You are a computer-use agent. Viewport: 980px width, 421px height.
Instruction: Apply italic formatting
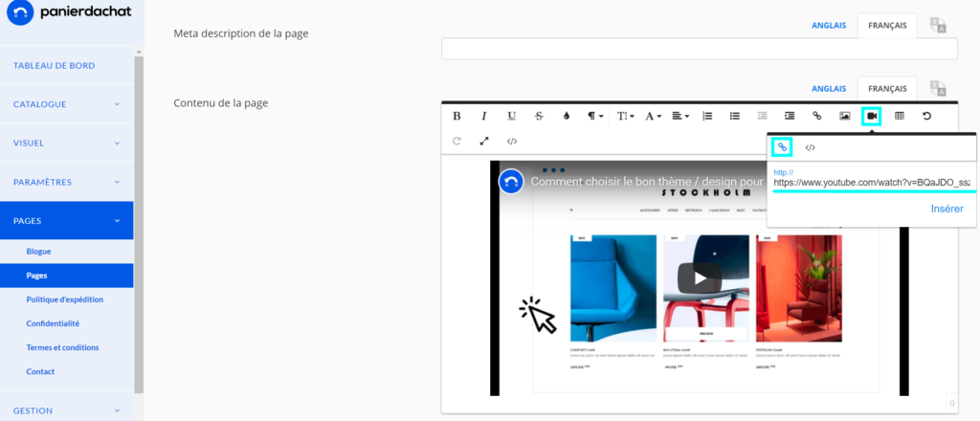click(x=483, y=116)
